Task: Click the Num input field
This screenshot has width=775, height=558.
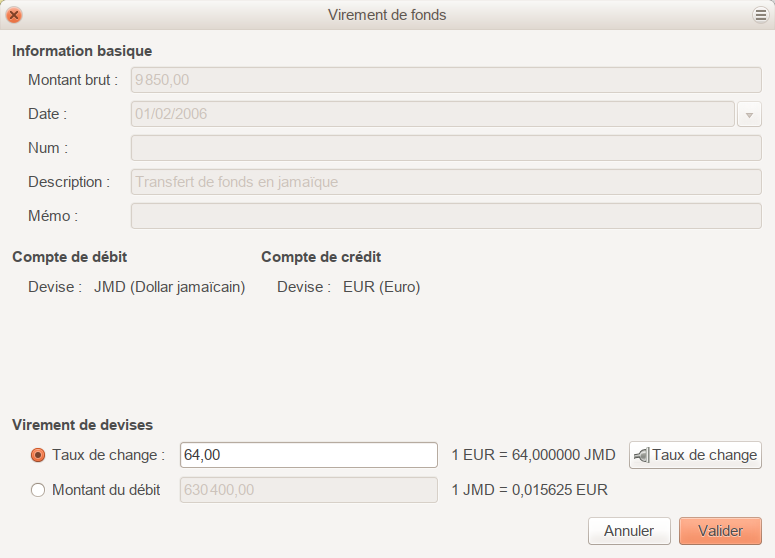Action: click(x=445, y=148)
